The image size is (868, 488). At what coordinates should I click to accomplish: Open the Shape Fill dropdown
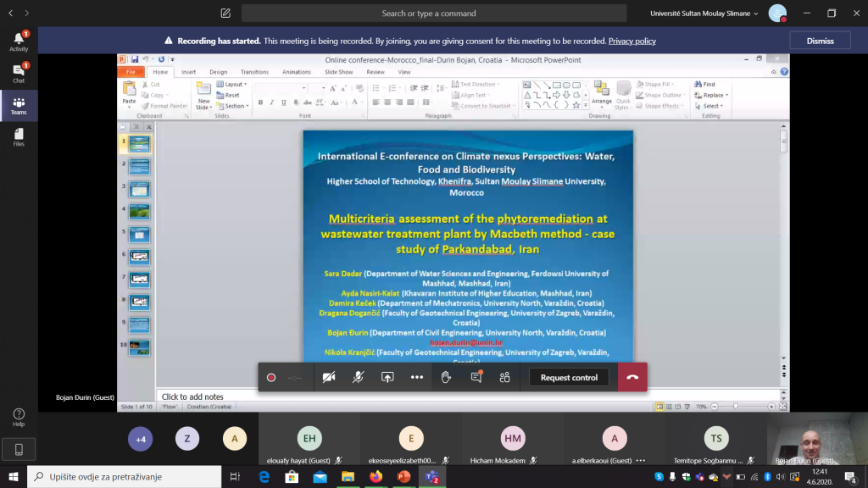click(656, 84)
